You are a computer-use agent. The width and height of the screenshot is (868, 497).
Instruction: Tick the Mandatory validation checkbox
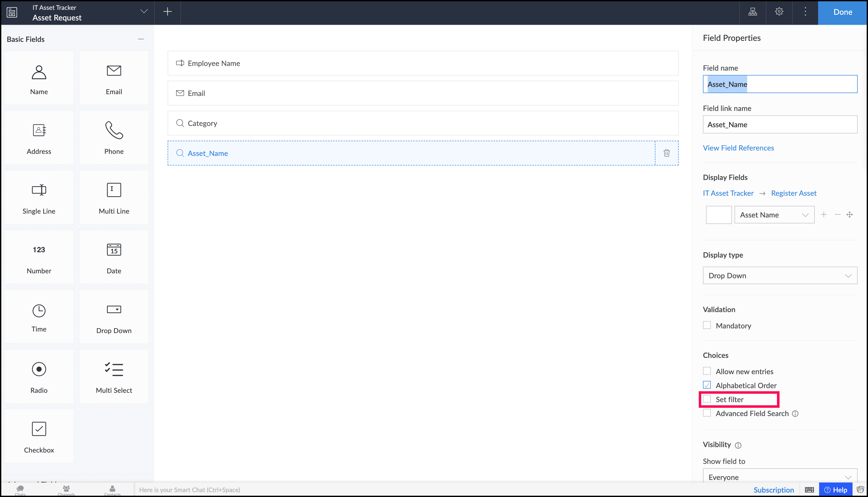707,325
